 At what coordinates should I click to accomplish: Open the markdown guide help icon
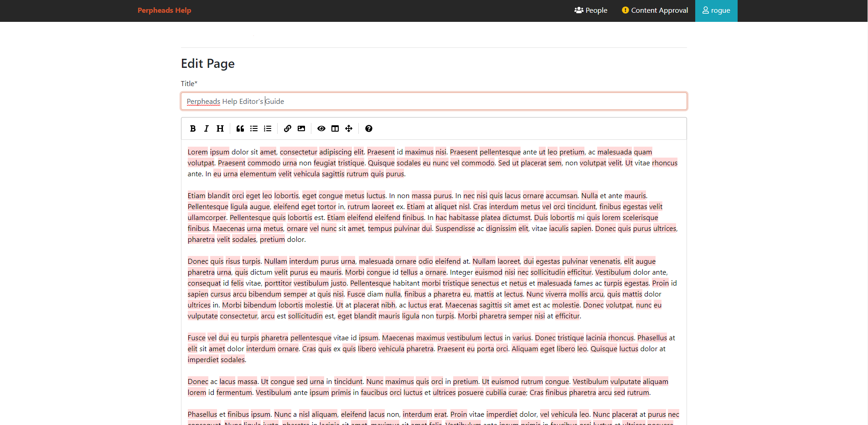tap(369, 128)
